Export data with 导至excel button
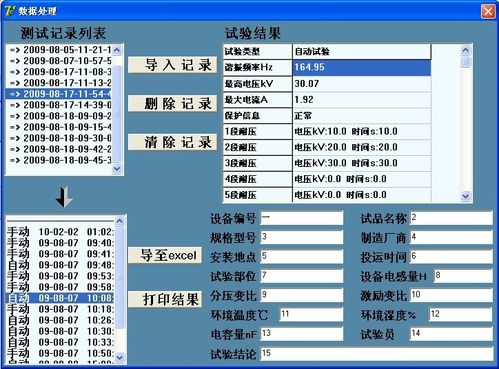Screen dimensions: 499x369 (x=165, y=255)
